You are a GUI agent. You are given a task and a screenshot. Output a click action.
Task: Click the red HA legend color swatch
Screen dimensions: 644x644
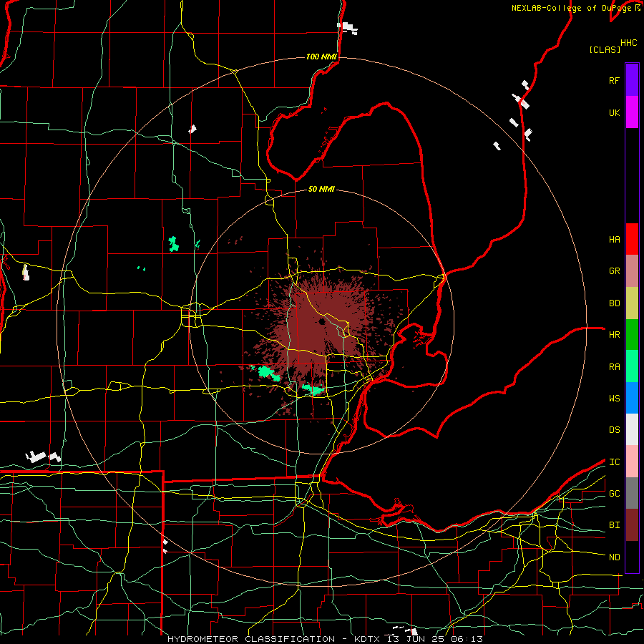point(632,239)
